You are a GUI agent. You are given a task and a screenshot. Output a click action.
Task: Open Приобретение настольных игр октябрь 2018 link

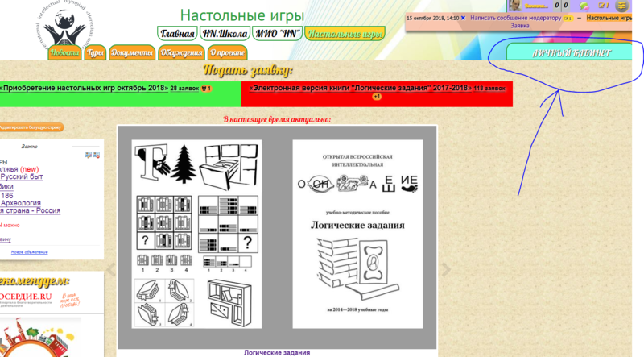click(84, 88)
